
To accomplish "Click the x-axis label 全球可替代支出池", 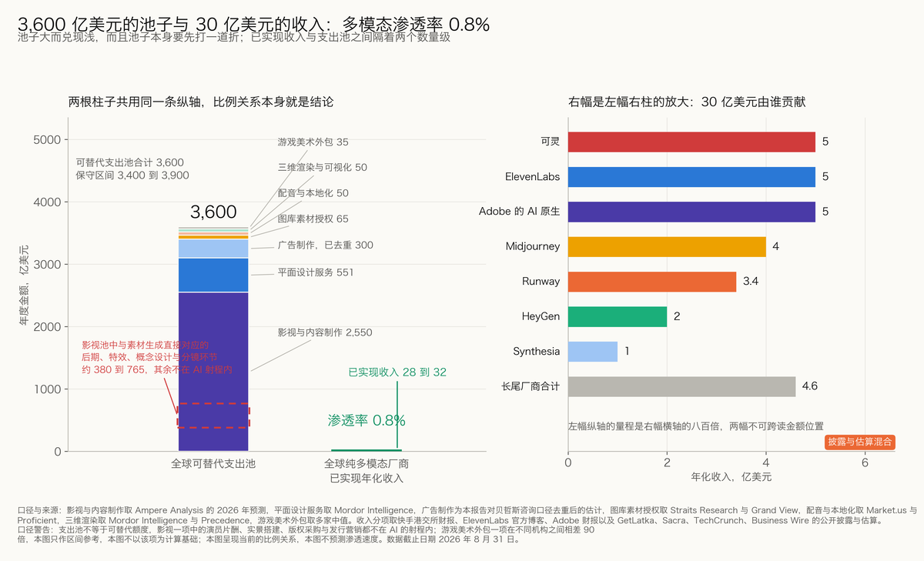I will (x=213, y=464).
